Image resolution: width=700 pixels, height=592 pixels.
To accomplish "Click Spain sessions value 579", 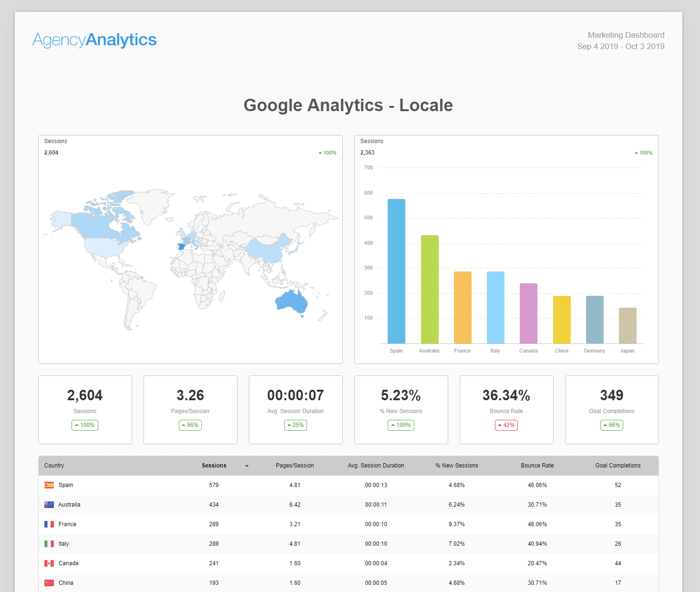I will click(x=214, y=485).
